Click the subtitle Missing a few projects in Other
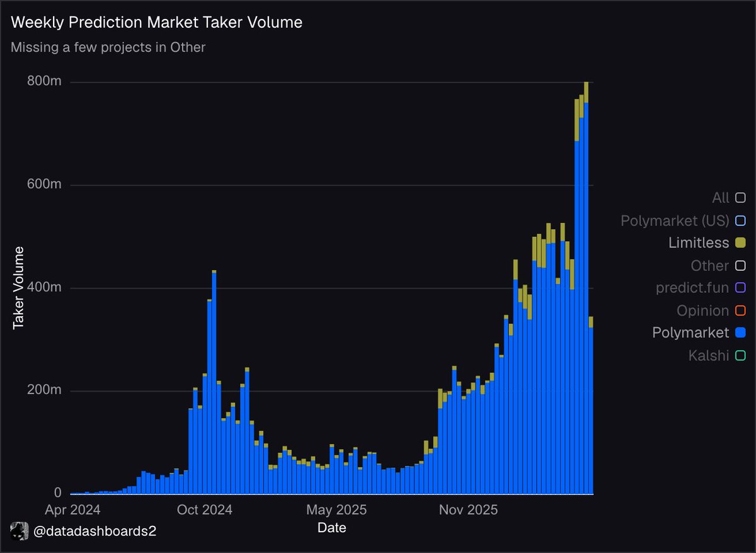The height and width of the screenshot is (553, 756). point(108,47)
